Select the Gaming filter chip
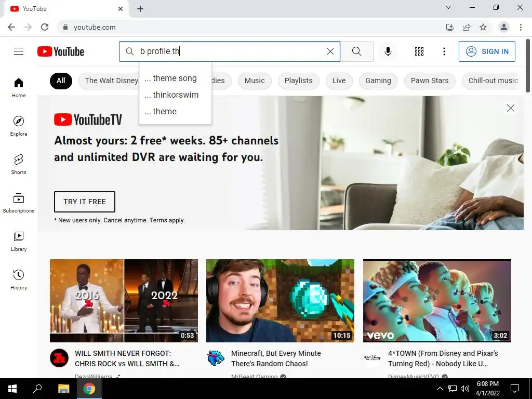Screen dimensions: 532x399 [x=378, y=81]
